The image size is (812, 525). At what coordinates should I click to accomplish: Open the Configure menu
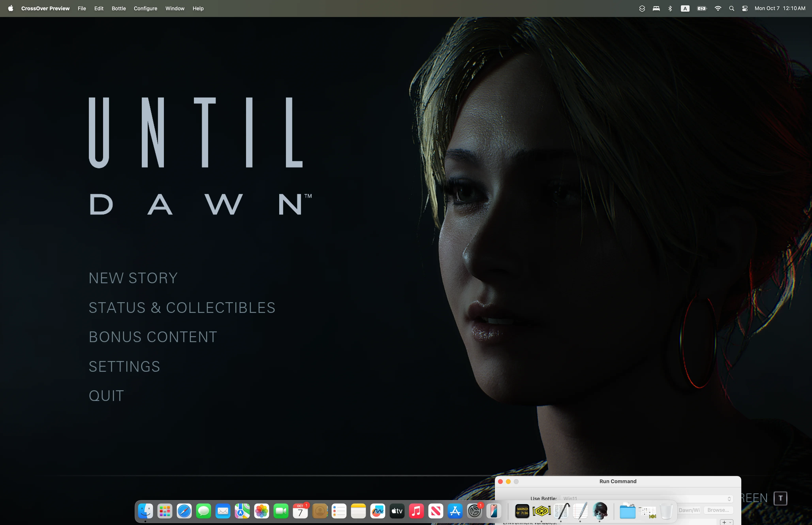point(146,8)
